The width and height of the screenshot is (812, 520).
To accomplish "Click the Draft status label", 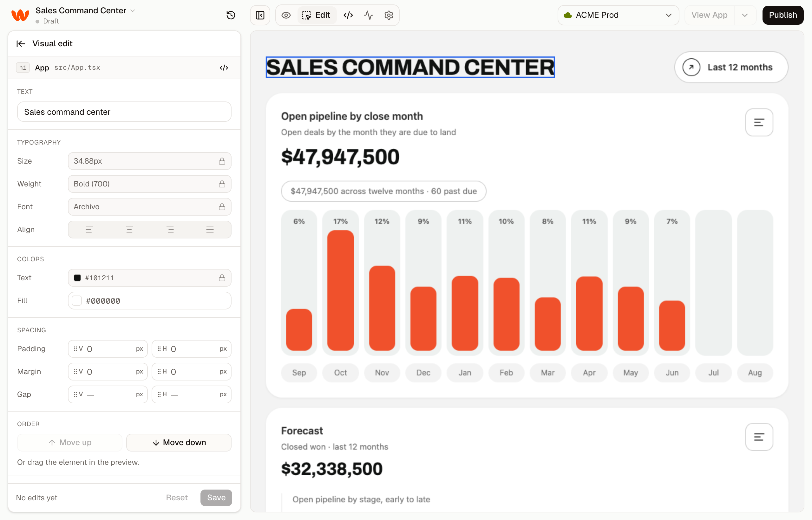I will (x=51, y=21).
